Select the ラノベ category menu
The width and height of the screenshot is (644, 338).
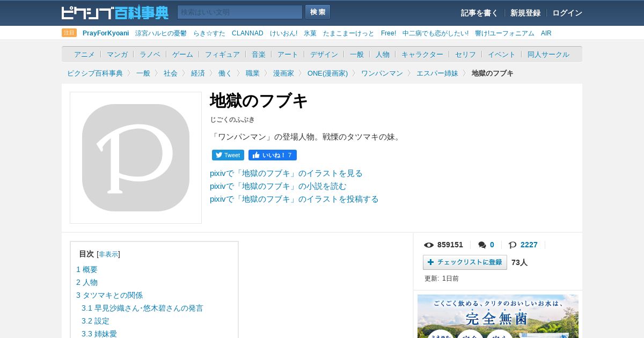pos(150,54)
